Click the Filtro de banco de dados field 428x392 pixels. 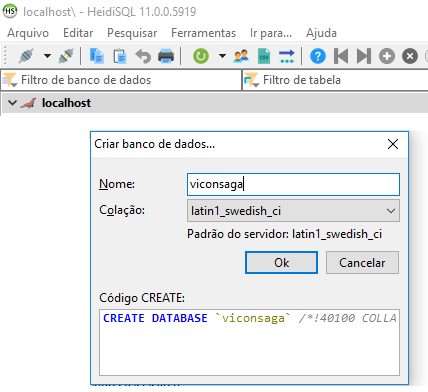tap(121, 80)
